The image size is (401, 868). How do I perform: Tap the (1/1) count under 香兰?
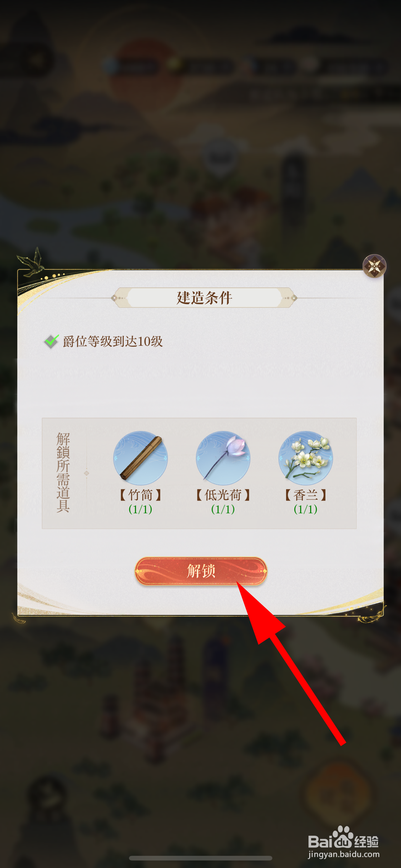pyautogui.click(x=305, y=509)
